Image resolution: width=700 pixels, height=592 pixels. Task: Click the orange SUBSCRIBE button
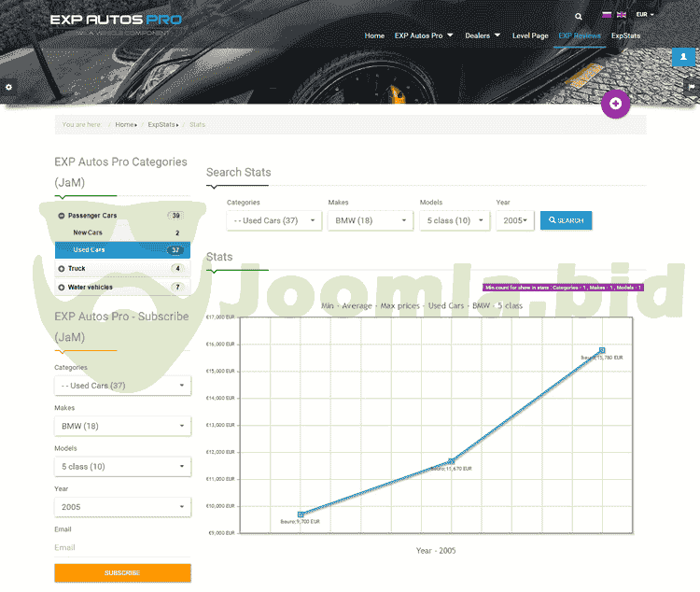click(123, 572)
